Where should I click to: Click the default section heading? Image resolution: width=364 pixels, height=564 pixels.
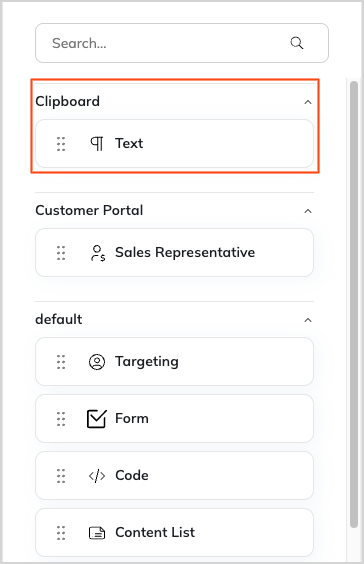click(x=59, y=319)
